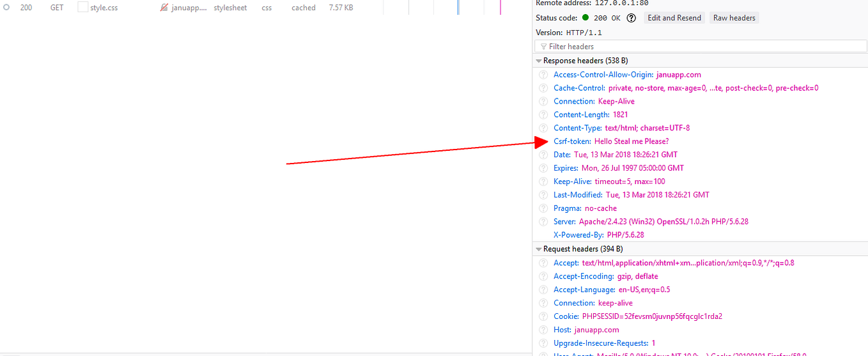Viewport: 868px width, 356px height.
Task: Click help icon beside Content-Length header
Action: [x=543, y=115]
